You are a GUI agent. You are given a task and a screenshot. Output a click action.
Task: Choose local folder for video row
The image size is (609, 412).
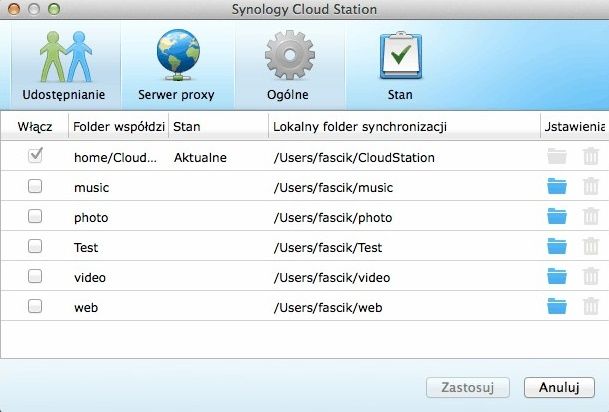(557, 276)
